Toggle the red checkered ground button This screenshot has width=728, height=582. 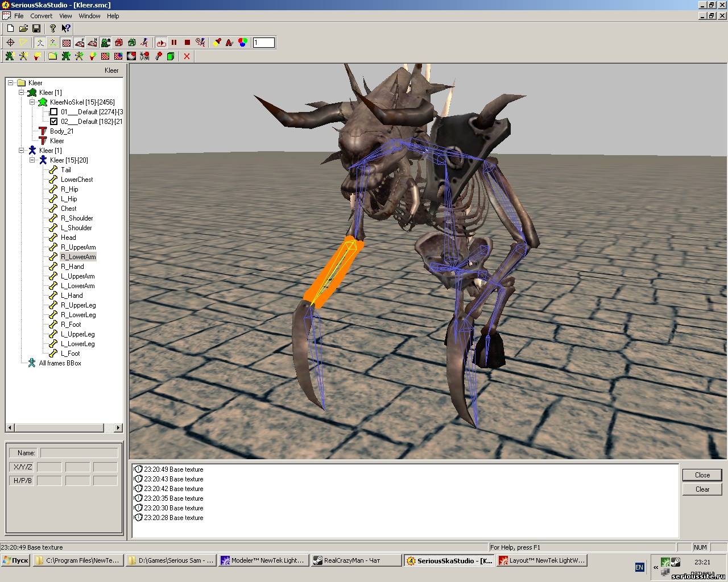[67, 43]
